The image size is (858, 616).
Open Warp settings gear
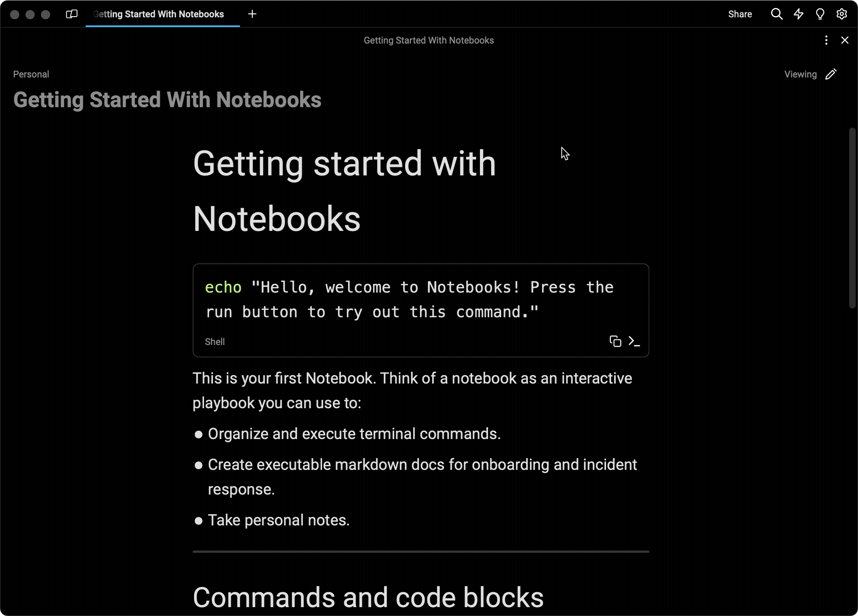point(841,14)
